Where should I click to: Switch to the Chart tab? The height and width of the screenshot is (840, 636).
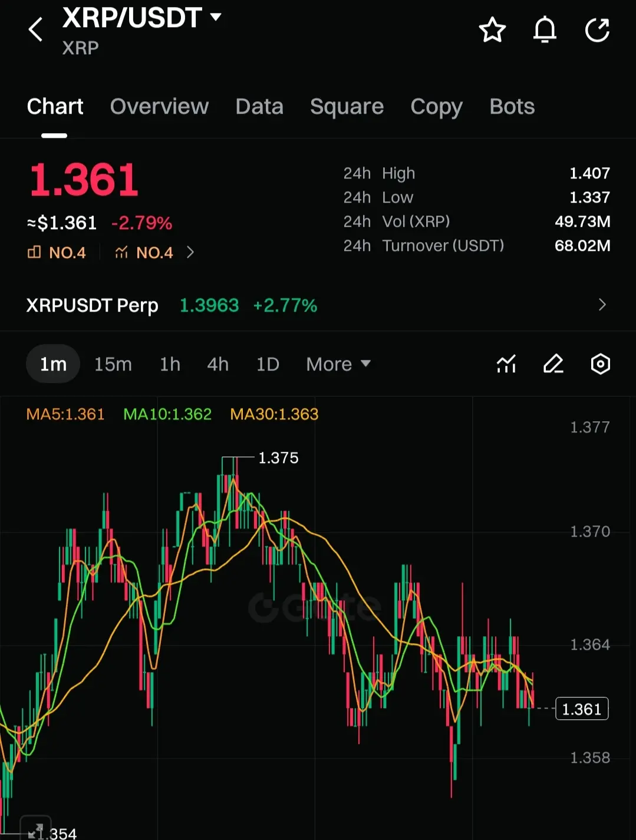point(55,107)
